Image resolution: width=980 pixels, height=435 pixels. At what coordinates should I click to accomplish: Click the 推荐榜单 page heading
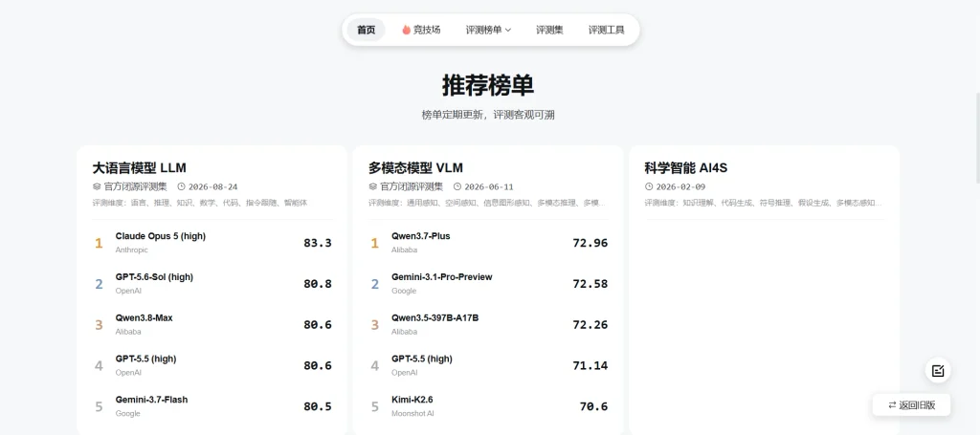tap(488, 85)
